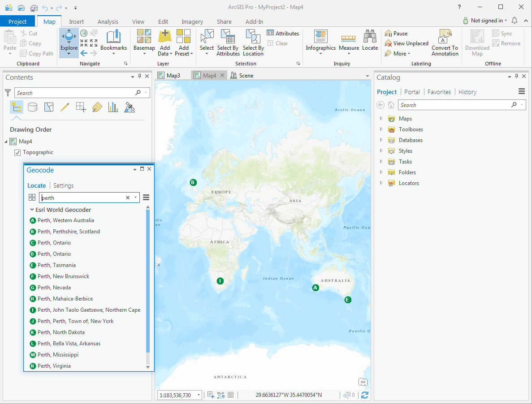532x404 pixels.
Task: Show List By Charts view
Action: pos(113,107)
